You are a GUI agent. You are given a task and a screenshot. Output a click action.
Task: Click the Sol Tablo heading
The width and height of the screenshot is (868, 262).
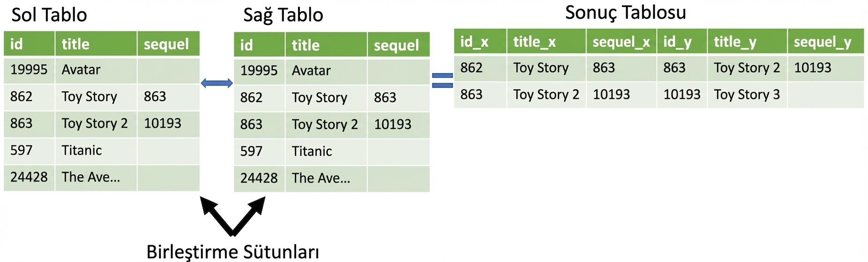pos(49,15)
